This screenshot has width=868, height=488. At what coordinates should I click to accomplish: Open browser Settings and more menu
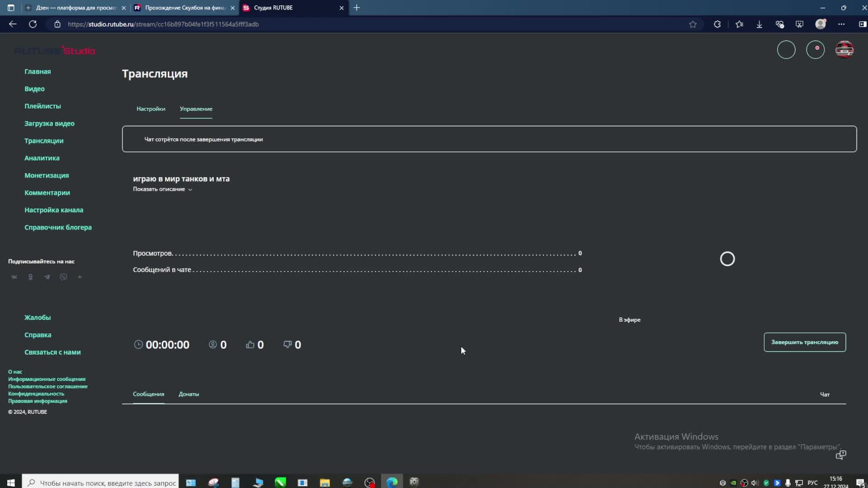tap(841, 24)
